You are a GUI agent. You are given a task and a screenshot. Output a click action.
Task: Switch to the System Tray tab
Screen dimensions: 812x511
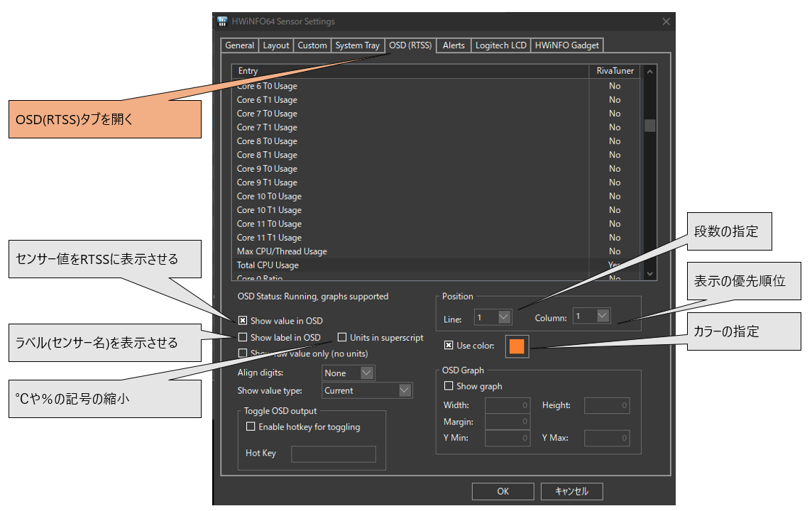click(x=357, y=45)
